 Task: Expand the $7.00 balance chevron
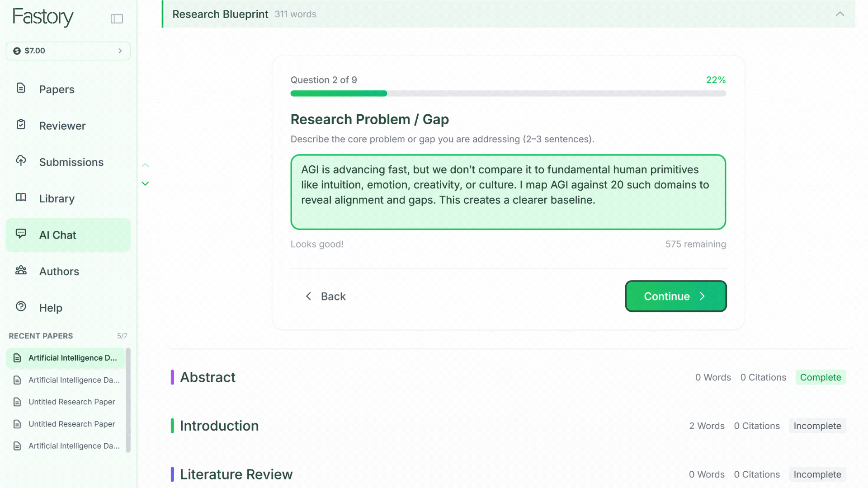[x=120, y=51]
